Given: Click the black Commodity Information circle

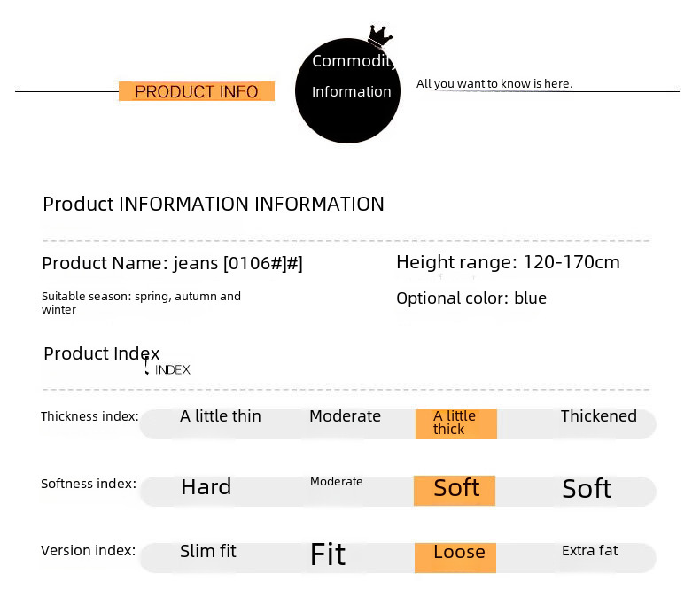Looking at the screenshot, I should coord(347,90).
